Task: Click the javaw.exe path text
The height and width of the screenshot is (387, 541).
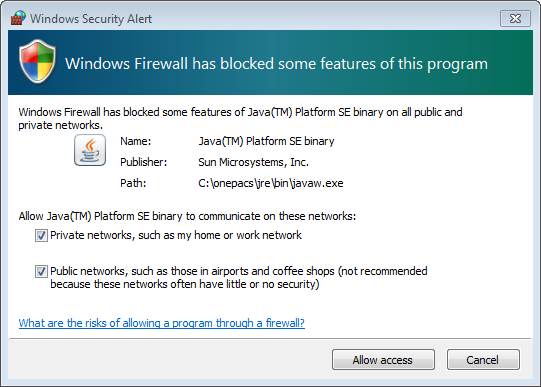Action: tap(271, 183)
